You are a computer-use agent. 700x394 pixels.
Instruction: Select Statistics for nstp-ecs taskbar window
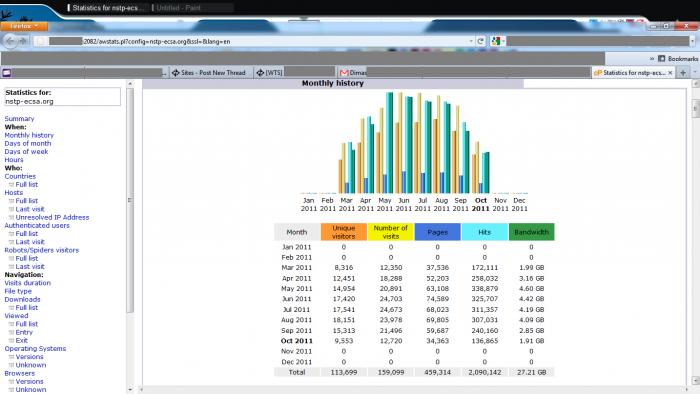pos(107,8)
